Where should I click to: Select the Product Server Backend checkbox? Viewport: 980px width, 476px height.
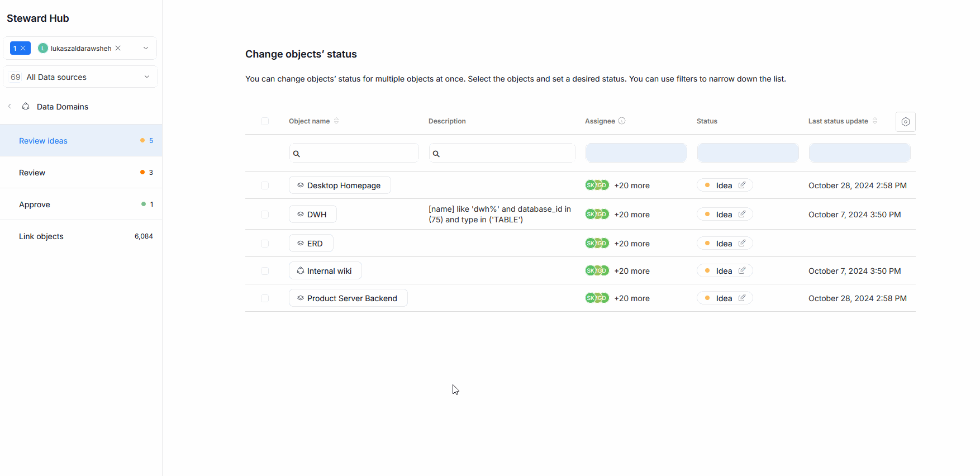pyautogui.click(x=265, y=298)
